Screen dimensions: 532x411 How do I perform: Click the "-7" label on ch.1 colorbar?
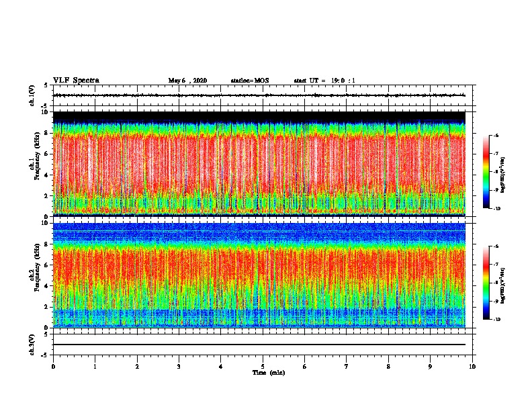pyautogui.click(x=496, y=154)
